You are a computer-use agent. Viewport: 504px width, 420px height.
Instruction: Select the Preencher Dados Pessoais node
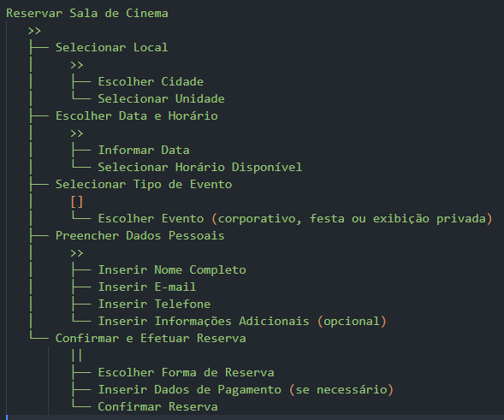click(139, 235)
